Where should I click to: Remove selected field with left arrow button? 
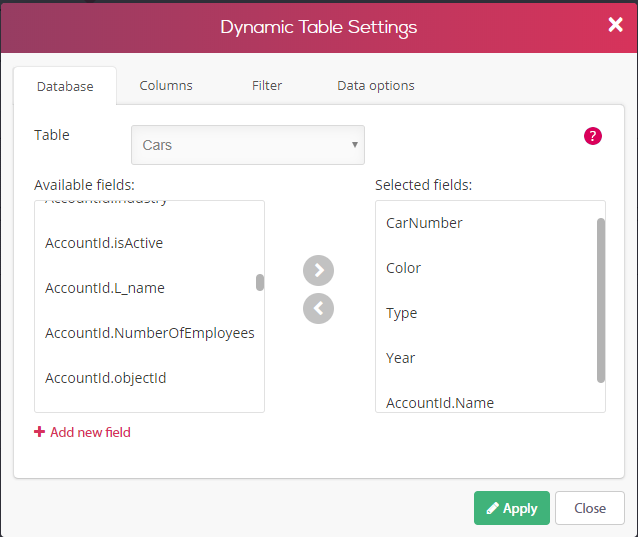tap(318, 308)
